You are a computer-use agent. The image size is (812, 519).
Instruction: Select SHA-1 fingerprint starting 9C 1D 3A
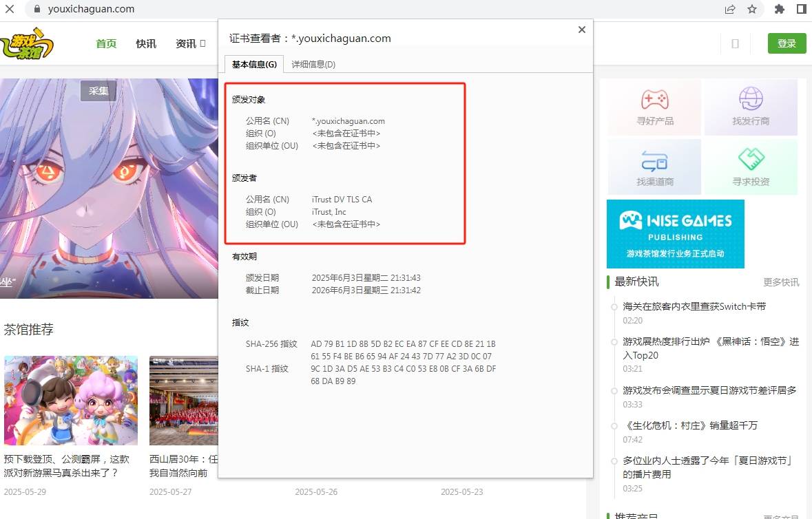point(404,374)
